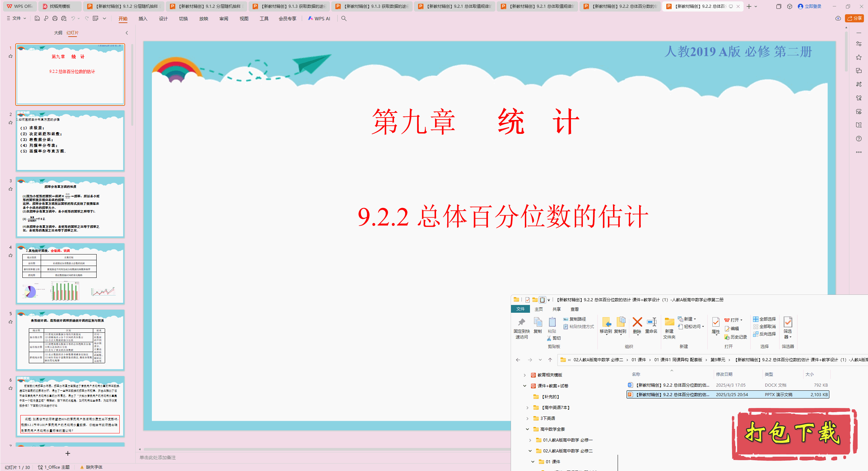
Task: Select slide 4 thumbnail with charts
Action: (x=70, y=273)
